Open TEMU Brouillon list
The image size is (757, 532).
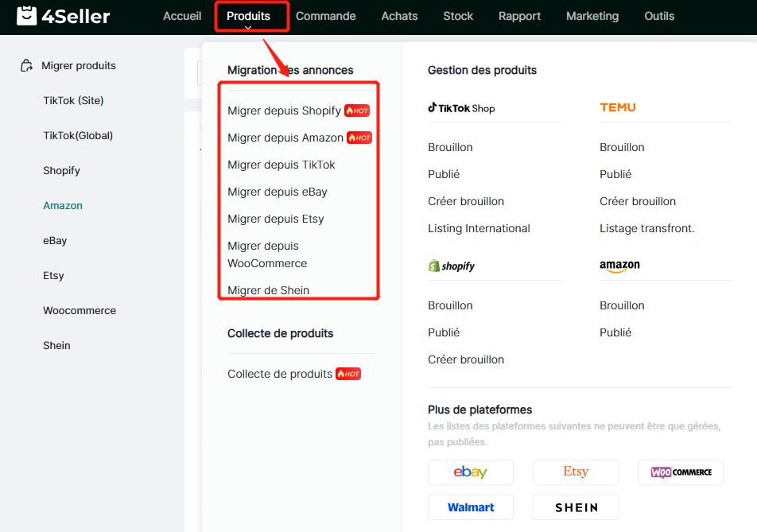pos(623,147)
